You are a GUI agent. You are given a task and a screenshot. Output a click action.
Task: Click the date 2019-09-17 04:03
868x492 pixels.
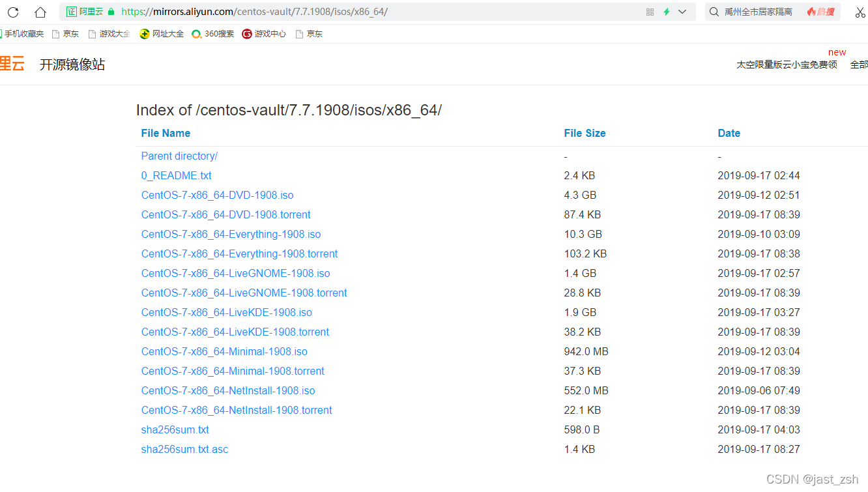(759, 429)
